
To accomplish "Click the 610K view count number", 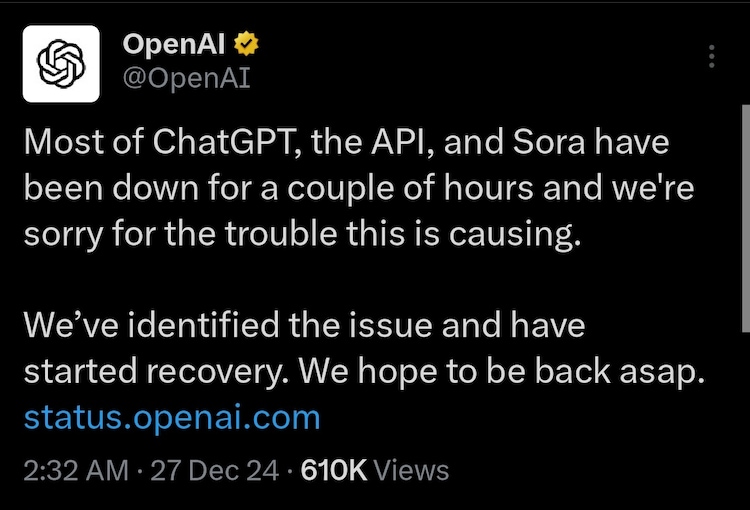I will 334,470.
